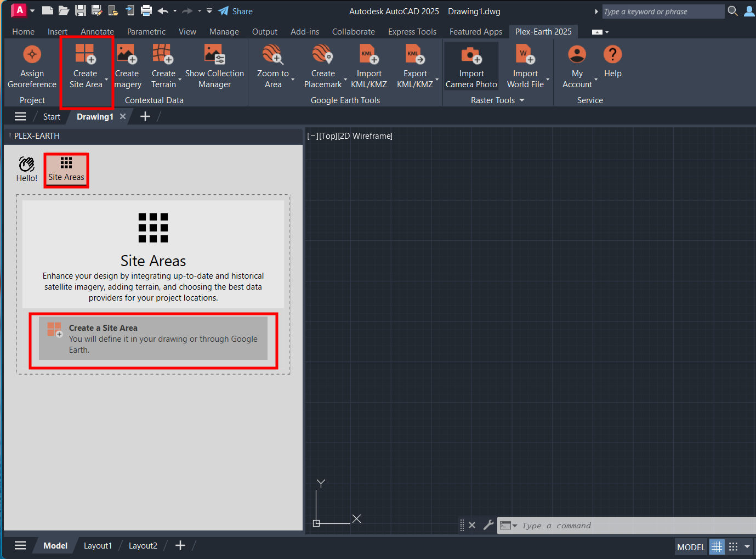Click the Save As icon with pencil
Image resolution: width=756 pixels, height=559 pixels.
(97, 10)
